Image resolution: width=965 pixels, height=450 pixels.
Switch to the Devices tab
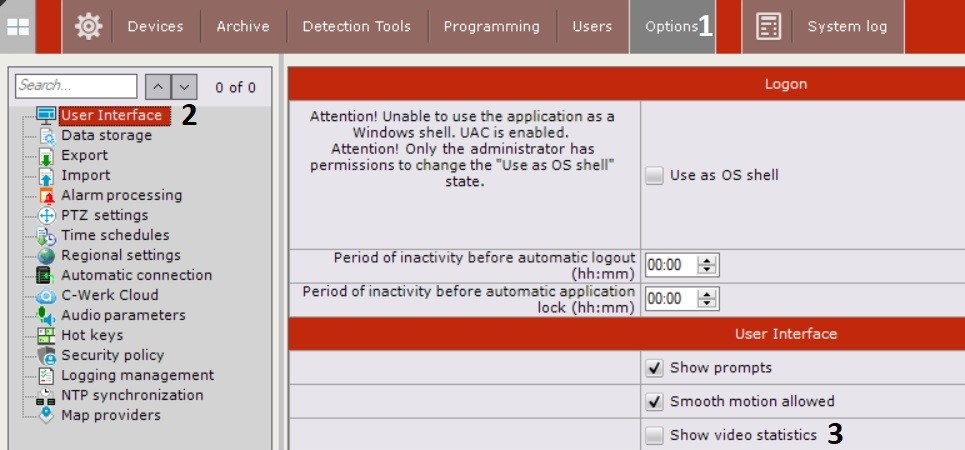156,27
